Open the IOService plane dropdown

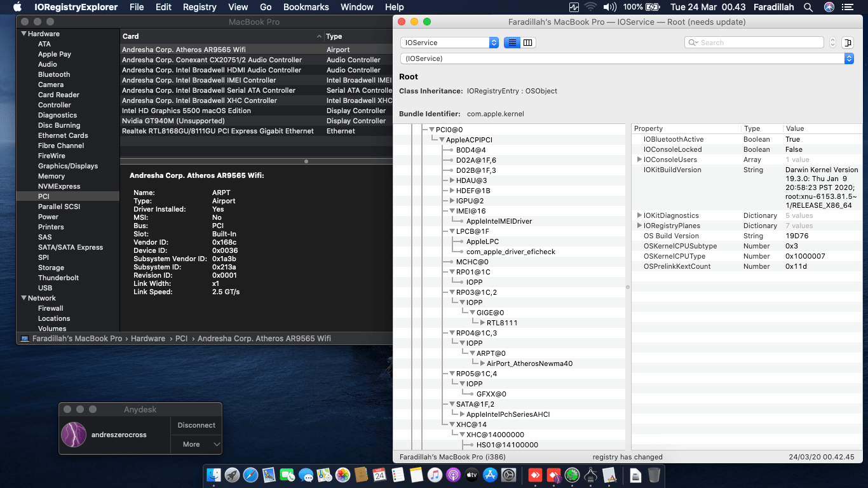[449, 43]
